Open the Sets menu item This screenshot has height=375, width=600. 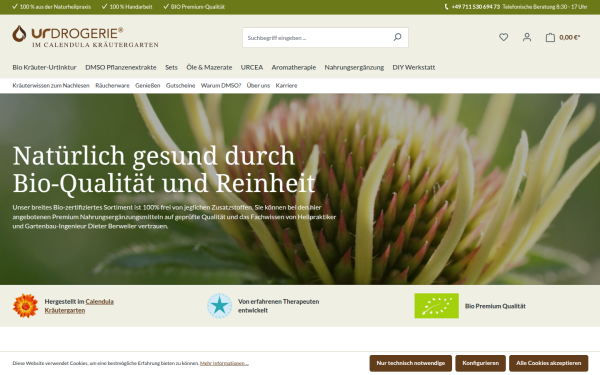point(171,67)
